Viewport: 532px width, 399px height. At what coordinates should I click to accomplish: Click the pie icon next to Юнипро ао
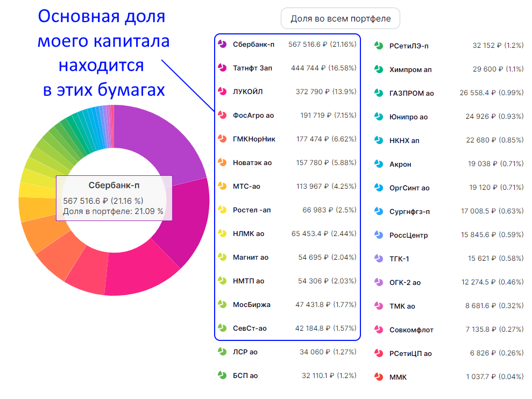click(379, 116)
